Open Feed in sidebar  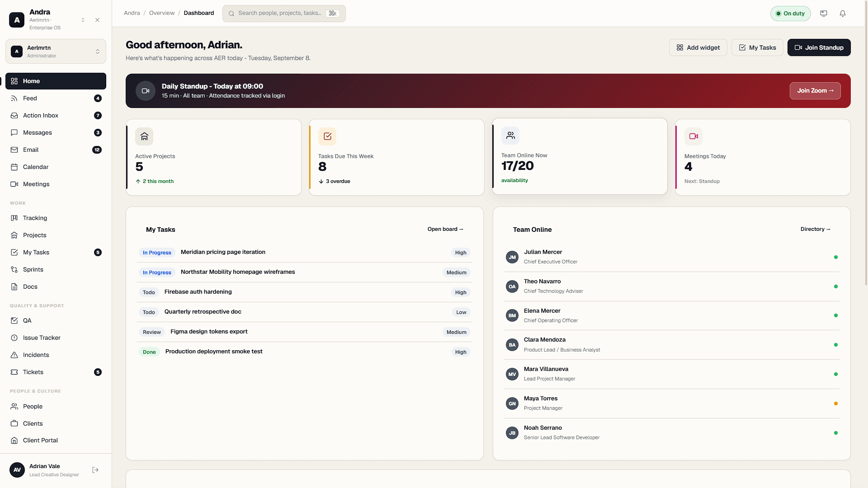click(x=56, y=99)
